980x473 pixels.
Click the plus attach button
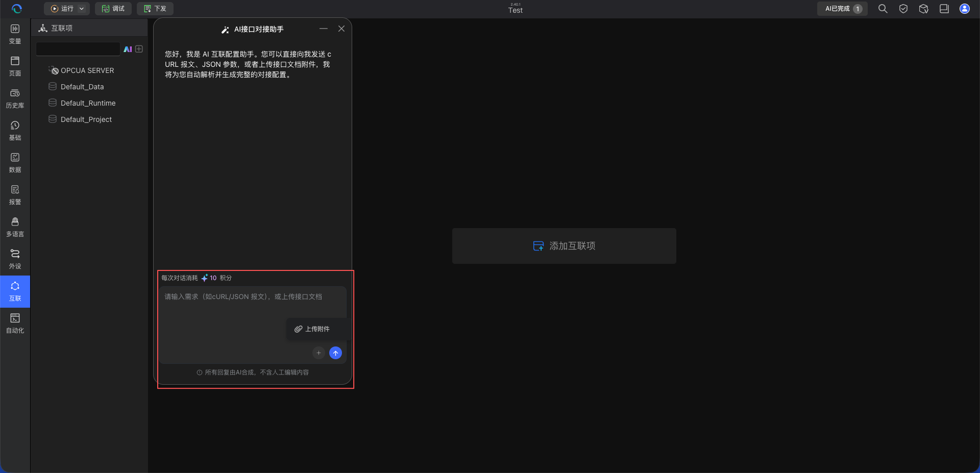318,353
